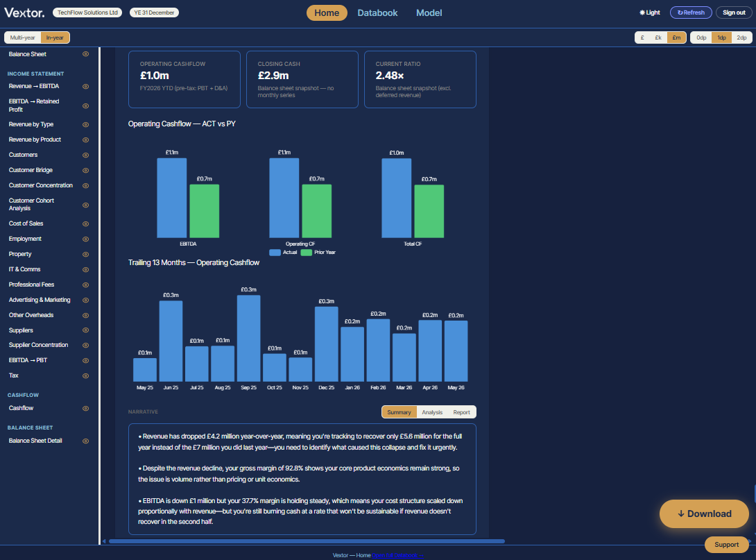This screenshot has height=560, width=756.
Task: Click the eye icon for Property
Action: pos(85,254)
